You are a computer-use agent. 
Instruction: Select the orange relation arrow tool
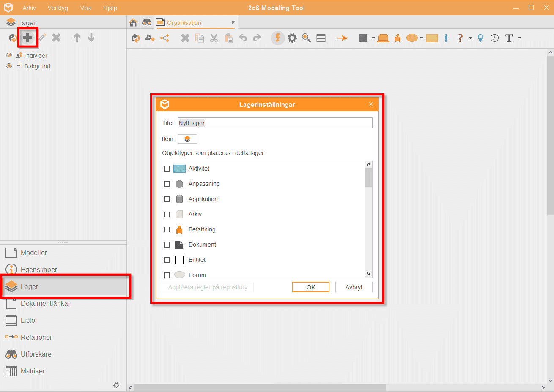[343, 38]
